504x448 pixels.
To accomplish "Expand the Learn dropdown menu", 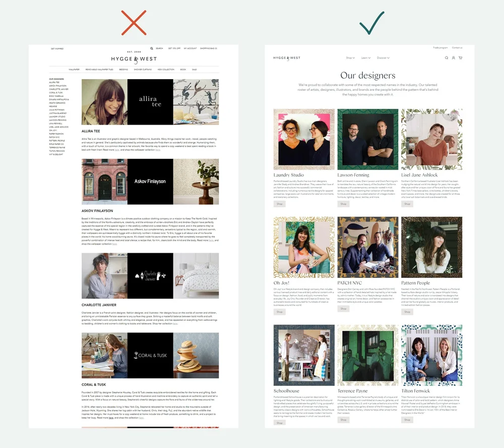I will pos(366,58).
